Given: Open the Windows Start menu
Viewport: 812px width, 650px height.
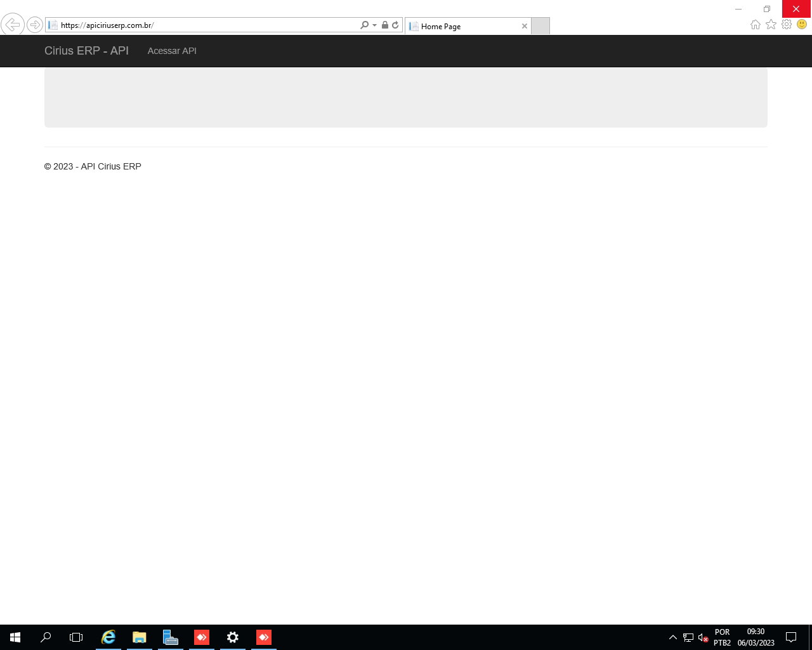Looking at the screenshot, I should coord(15,637).
